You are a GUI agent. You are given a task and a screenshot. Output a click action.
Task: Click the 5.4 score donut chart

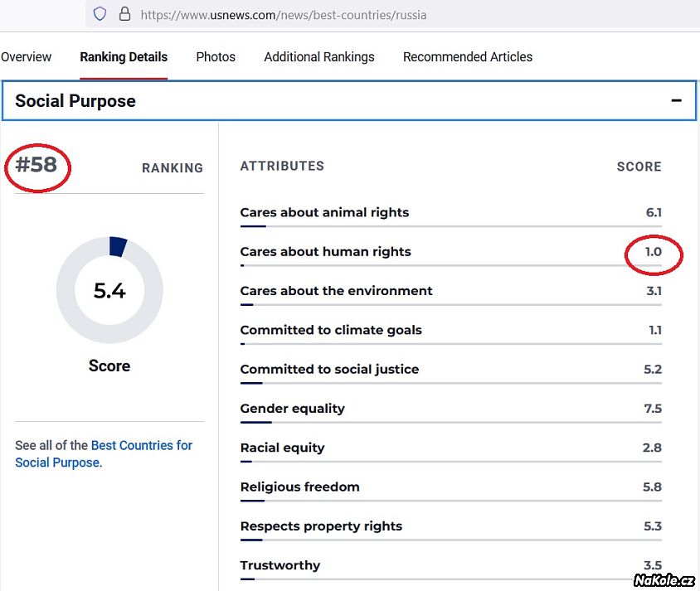point(109,290)
